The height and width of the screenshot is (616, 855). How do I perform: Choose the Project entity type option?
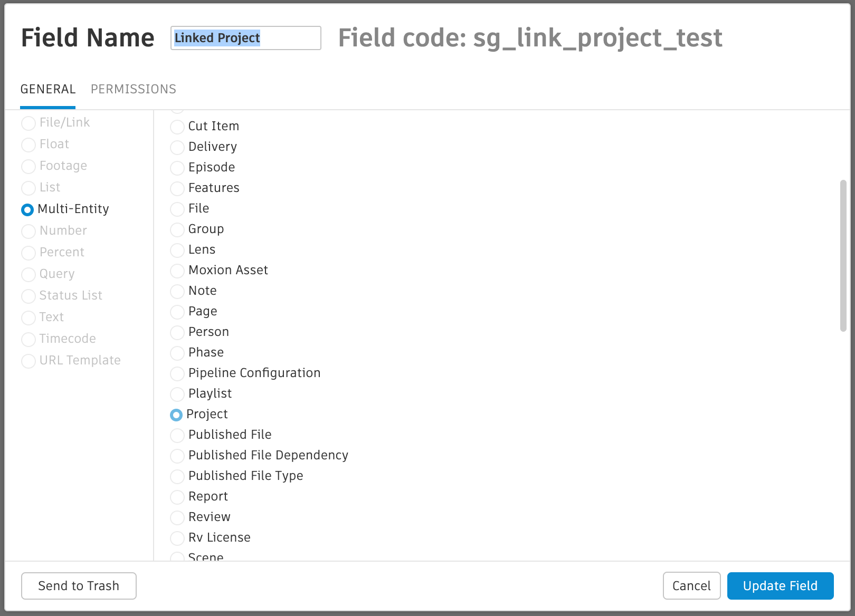pyautogui.click(x=176, y=415)
